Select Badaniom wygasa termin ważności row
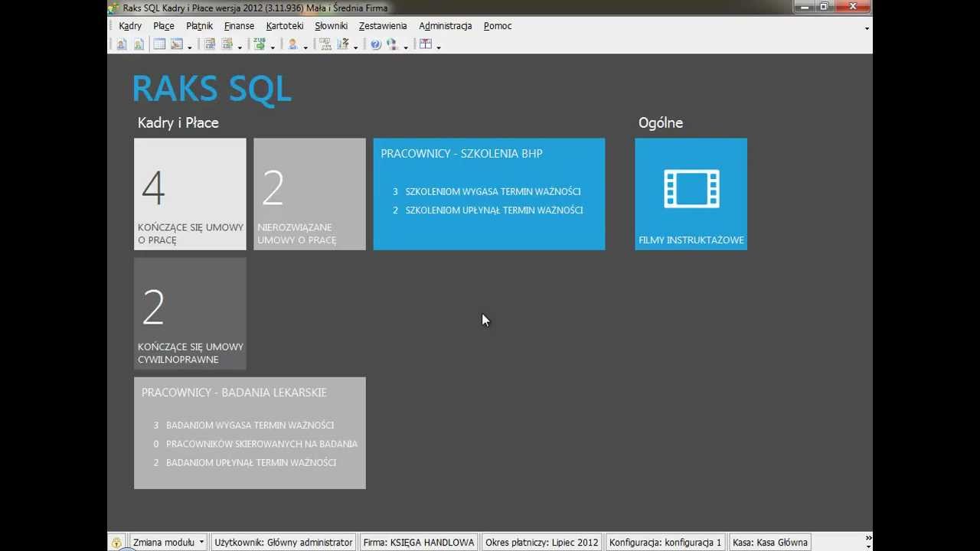Image resolution: width=980 pixels, height=551 pixels. (x=243, y=425)
